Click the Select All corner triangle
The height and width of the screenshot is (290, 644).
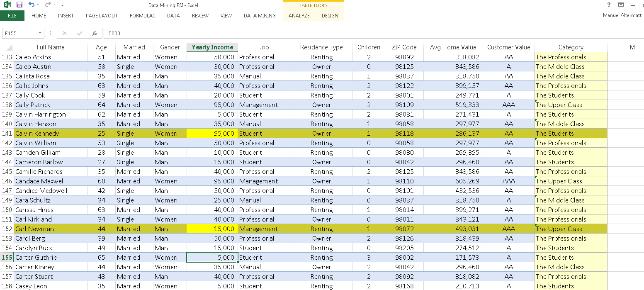click(10, 47)
